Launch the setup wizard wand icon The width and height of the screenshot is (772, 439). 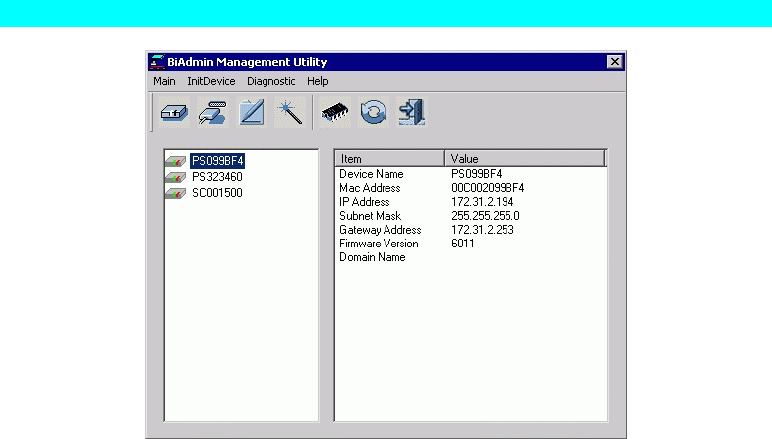click(290, 113)
